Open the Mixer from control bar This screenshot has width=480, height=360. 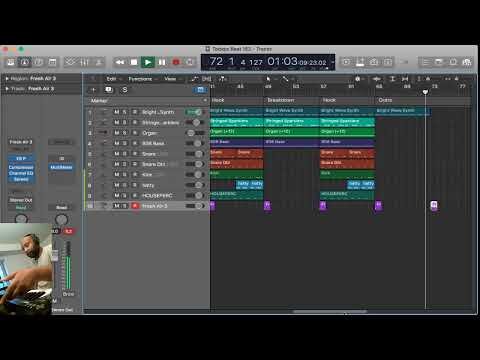84,62
